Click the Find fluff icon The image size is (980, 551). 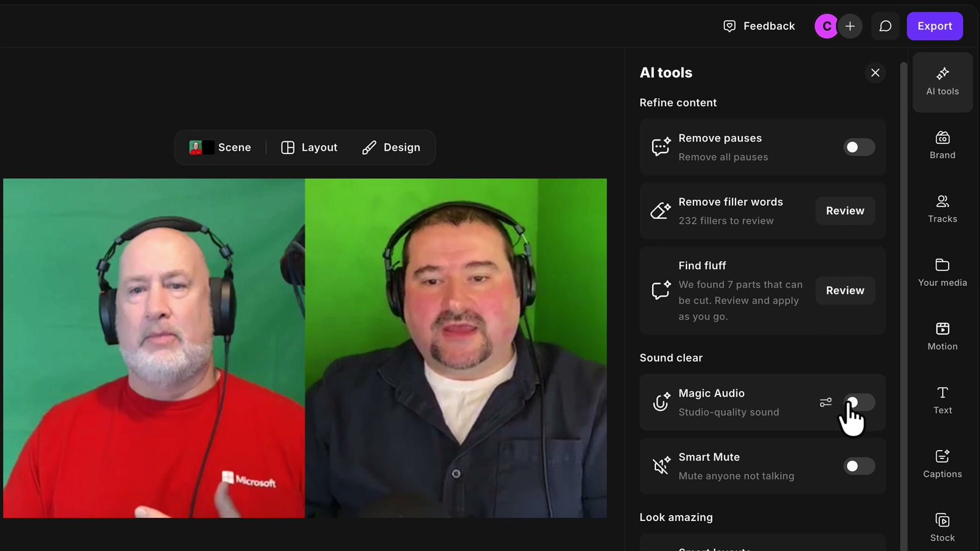coord(661,290)
